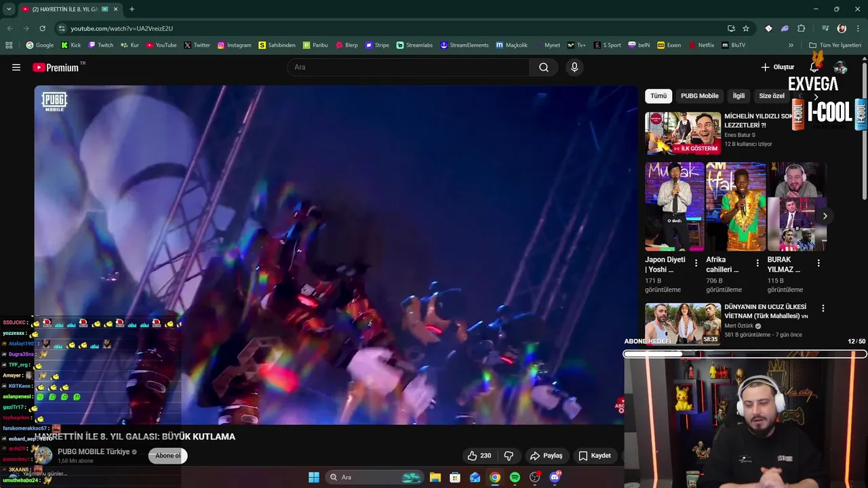This screenshot has width=868, height=488.
Task: Click the video player to pause
Action: [336, 255]
